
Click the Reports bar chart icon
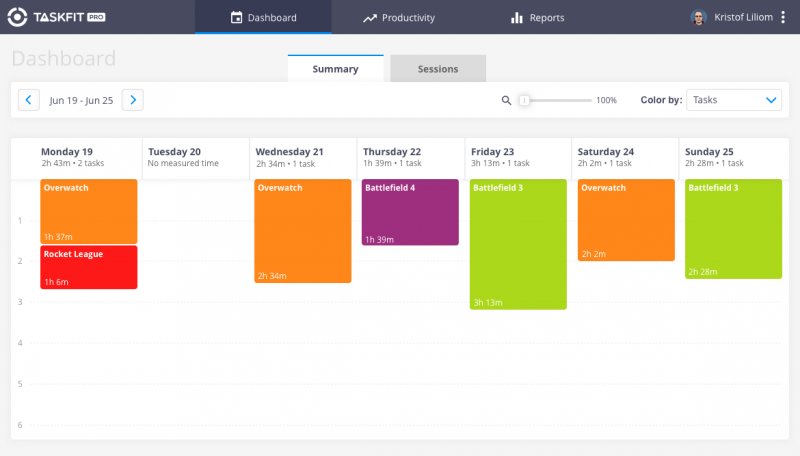[517, 18]
